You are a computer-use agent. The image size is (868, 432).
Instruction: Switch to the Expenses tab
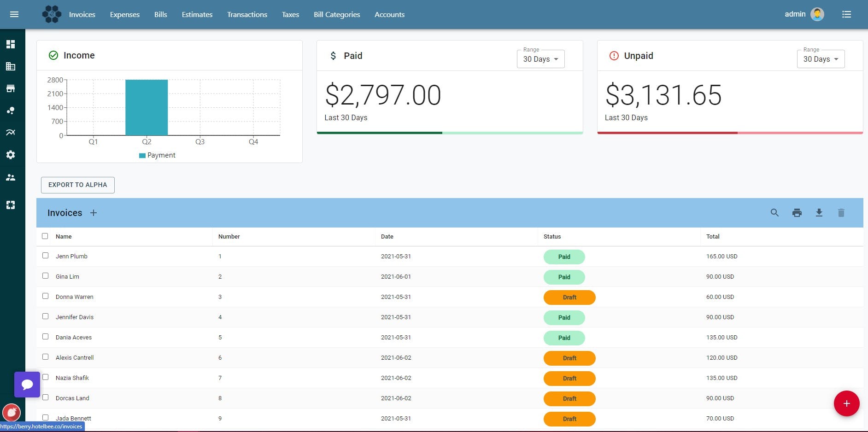pos(124,14)
